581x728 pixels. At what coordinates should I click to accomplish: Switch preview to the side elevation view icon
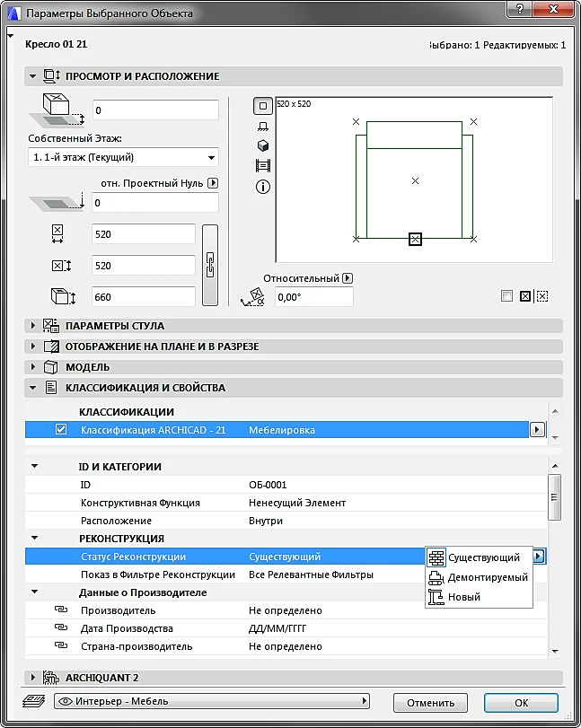click(x=263, y=127)
